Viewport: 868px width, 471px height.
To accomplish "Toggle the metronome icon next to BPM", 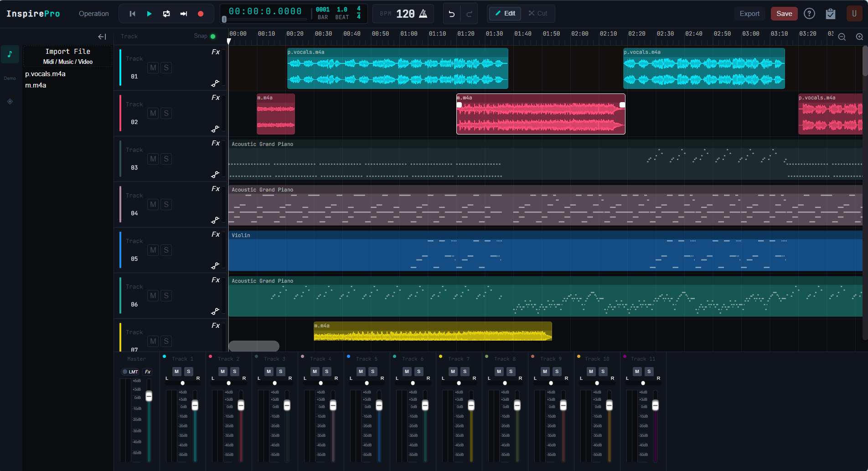I will coord(423,14).
